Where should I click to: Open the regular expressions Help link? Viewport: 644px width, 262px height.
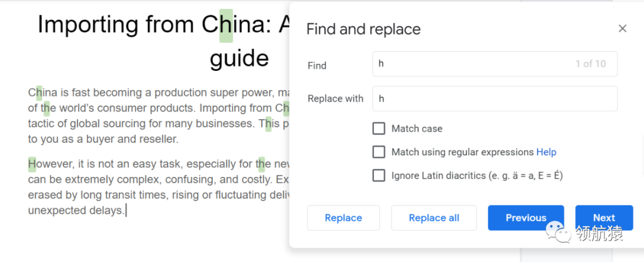click(x=546, y=152)
